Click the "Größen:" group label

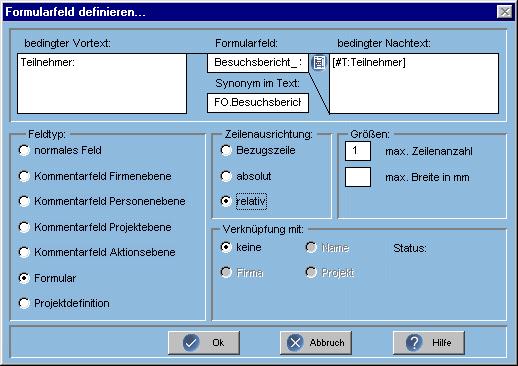[x=370, y=134]
